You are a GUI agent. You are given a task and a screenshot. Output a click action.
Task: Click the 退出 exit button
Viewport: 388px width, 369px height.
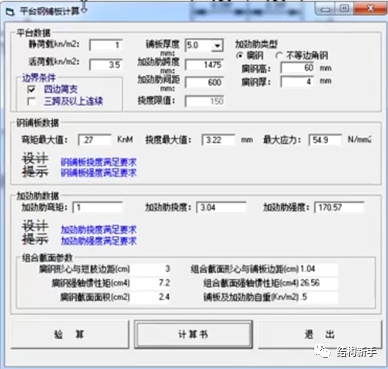319,334
